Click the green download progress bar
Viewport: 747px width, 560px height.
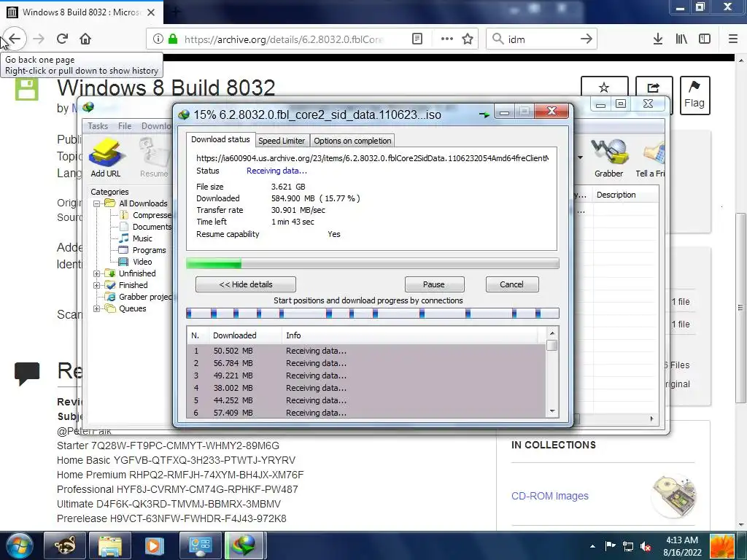click(x=373, y=263)
